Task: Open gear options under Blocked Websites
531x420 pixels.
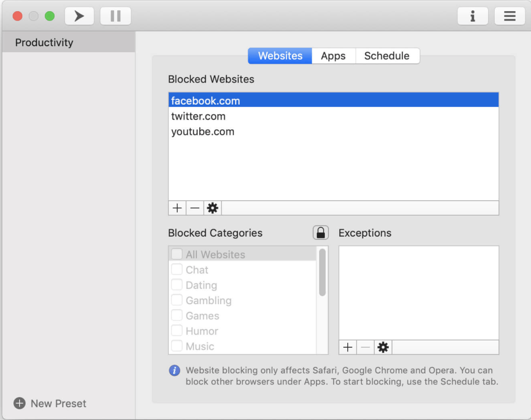Action: pyautogui.click(x=213, y=208)
